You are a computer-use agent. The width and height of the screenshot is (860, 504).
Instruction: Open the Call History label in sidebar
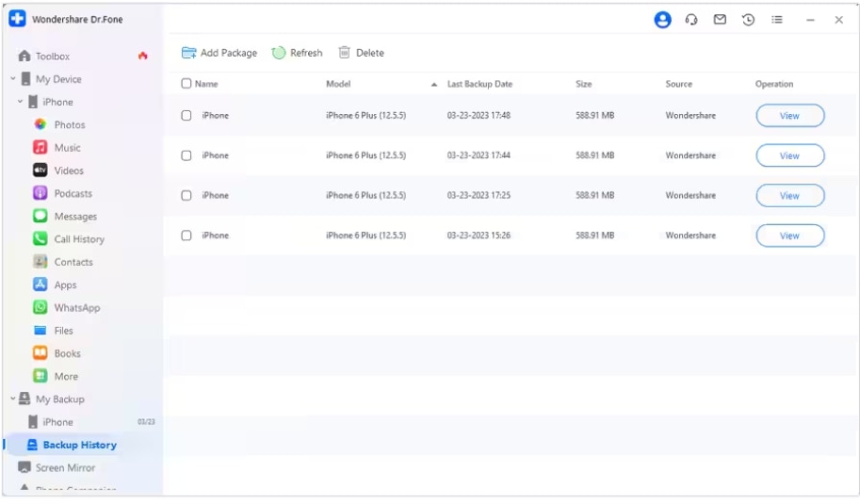coord(79,239)
